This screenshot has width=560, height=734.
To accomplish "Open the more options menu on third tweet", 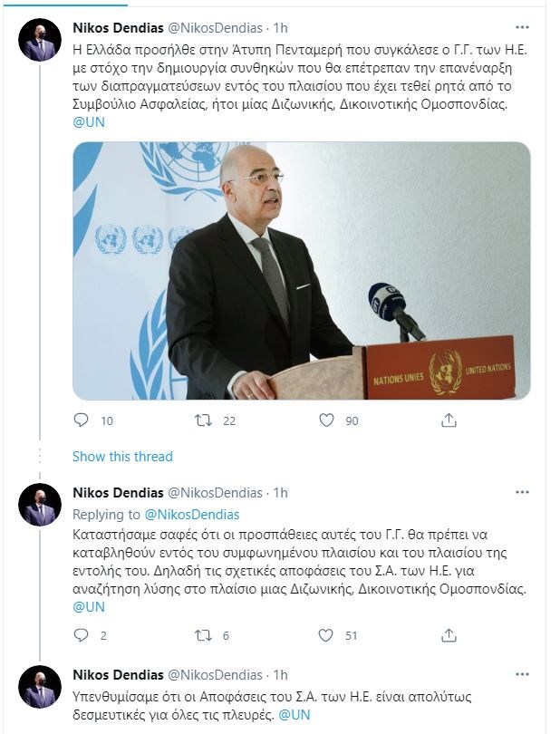I will coord(522,675).
